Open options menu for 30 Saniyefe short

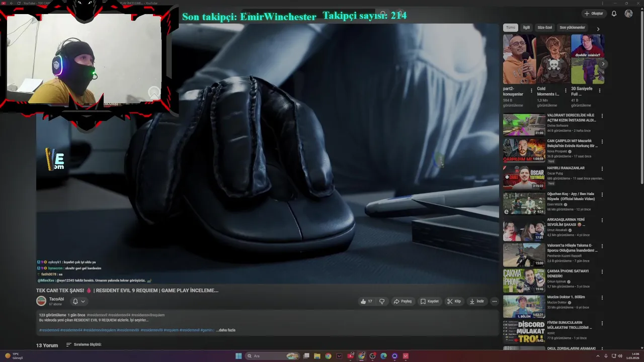pyautogui.click(x=599, y=91)
